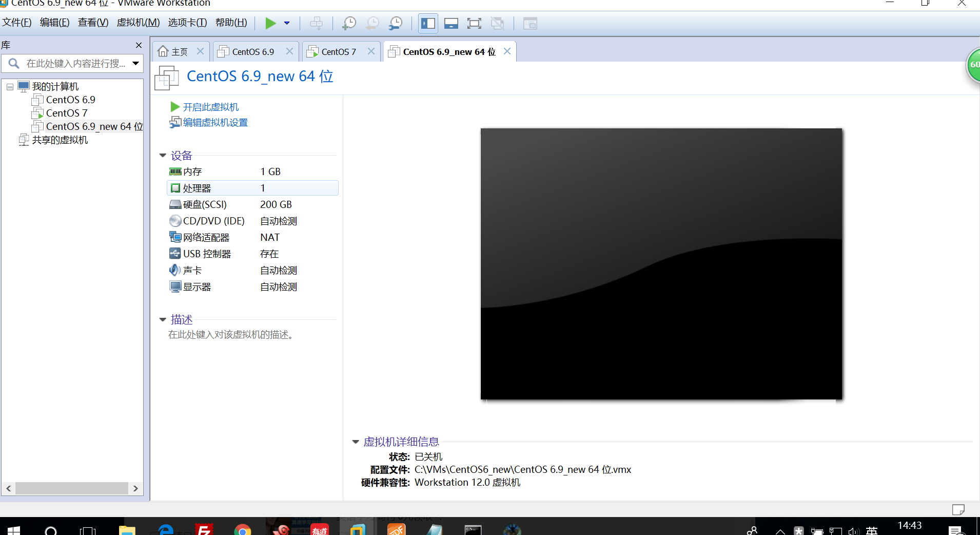Click the USB 控制器 device icon
The height and width of the screenshot is (535, 980).
175,254
